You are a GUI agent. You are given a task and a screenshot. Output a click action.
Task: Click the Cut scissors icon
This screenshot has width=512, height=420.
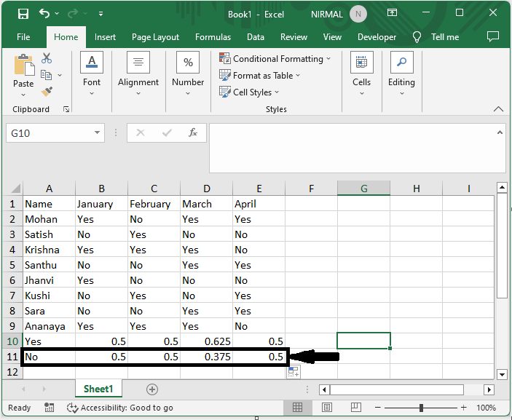[47, 58]
